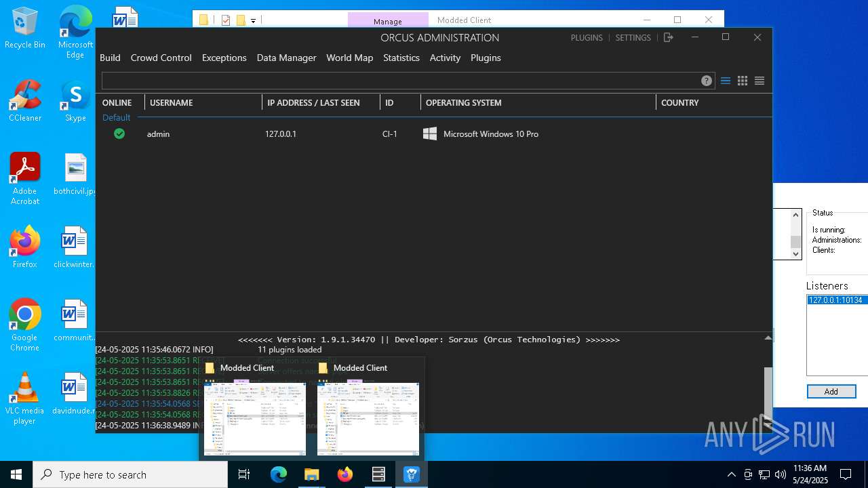Open the Statistics menu
Viewport: 868px width, 488px height.
401,58
